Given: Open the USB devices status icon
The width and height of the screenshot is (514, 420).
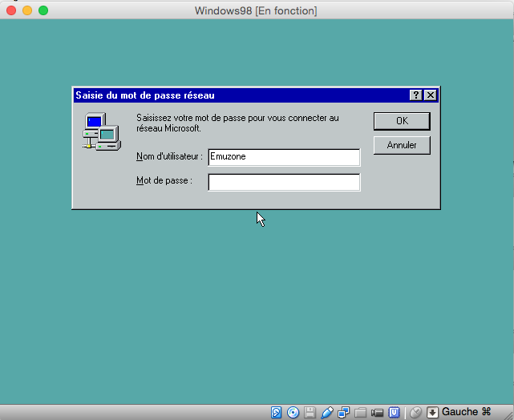Looking at the screenshot, I should 327,413.
